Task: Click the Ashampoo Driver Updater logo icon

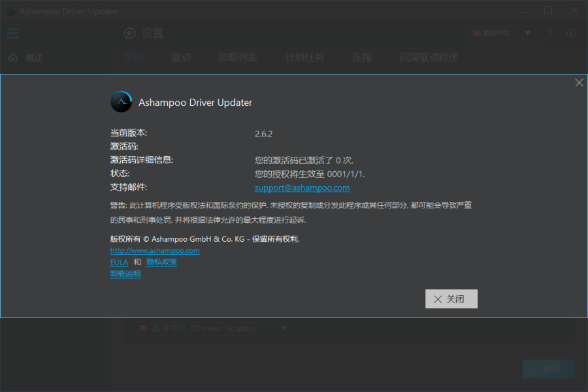Action: point(121,102)
